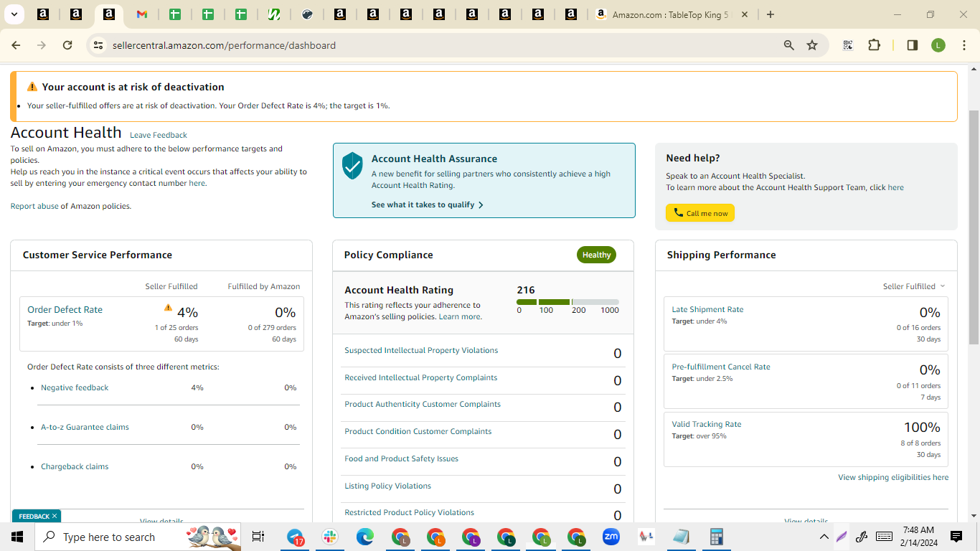The height and width of the screenshot is (551, 980).
Task: Open the tab search dropdown arrow
Action: click(x=14, y=14)
